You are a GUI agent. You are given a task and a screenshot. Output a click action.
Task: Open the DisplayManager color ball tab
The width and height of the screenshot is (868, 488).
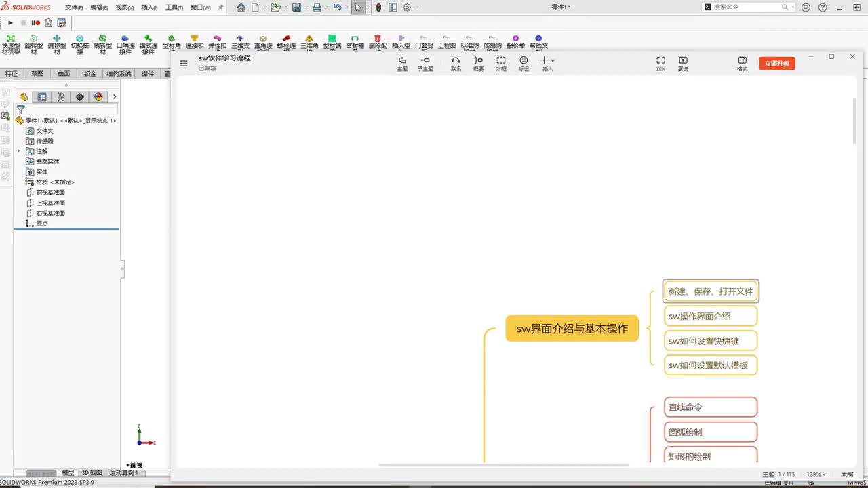98,97
